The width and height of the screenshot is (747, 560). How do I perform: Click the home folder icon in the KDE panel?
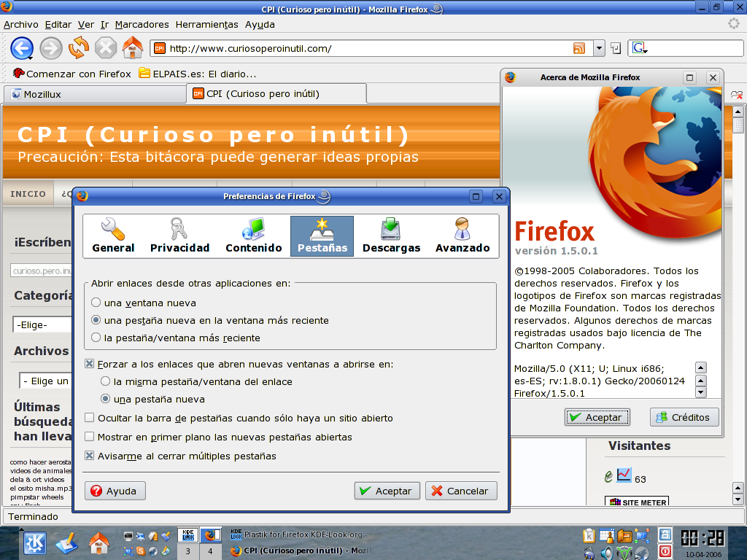point(99,543)
